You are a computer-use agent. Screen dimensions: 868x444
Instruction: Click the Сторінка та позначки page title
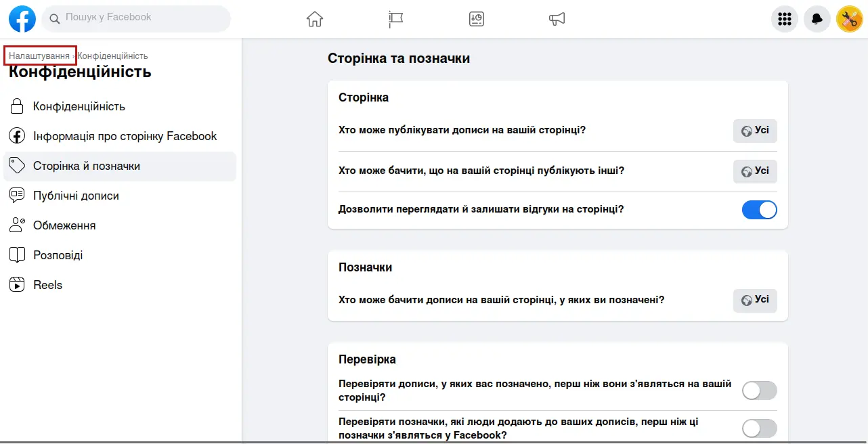(x=399, y=58)
